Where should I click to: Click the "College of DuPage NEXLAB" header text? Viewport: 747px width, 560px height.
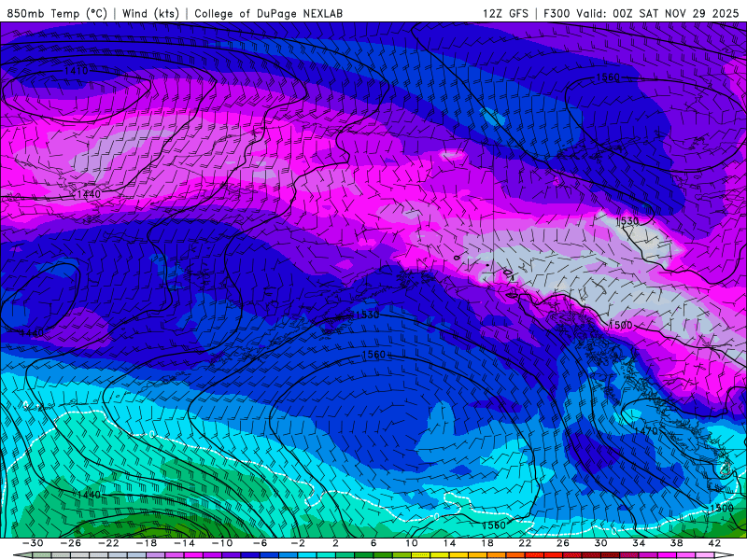(268, 14)
